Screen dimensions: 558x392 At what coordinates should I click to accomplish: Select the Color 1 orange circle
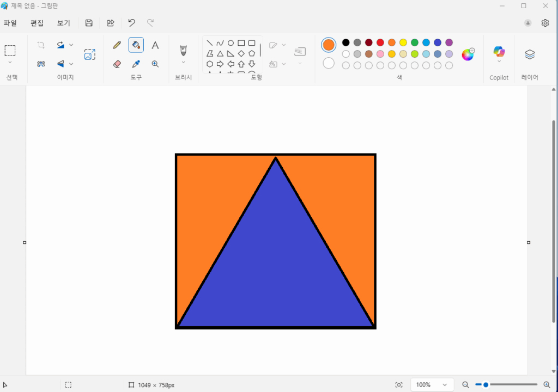pyautogui.click(x=329, y=45)
